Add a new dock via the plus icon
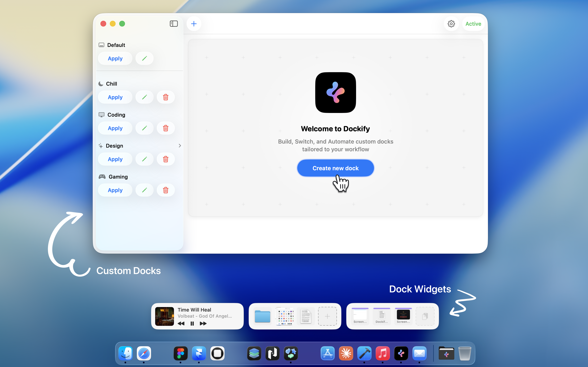 (194, 24)
